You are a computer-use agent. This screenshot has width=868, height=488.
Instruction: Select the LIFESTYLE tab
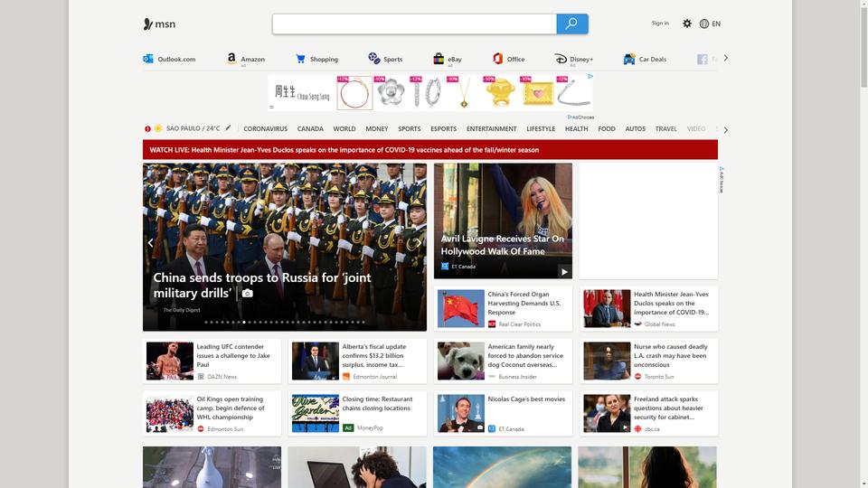541,128
